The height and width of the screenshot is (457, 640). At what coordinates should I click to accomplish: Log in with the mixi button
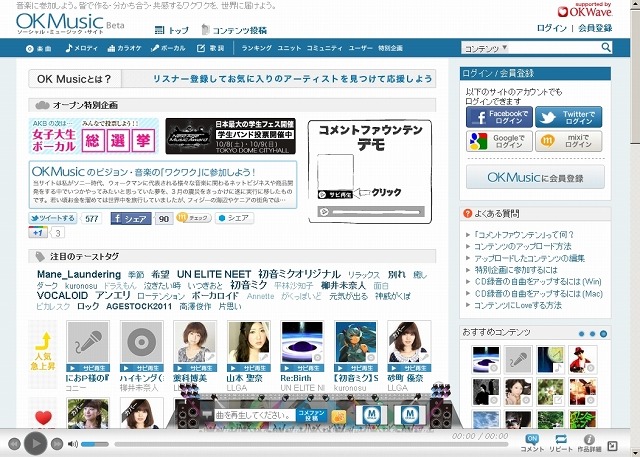[569, 141]
